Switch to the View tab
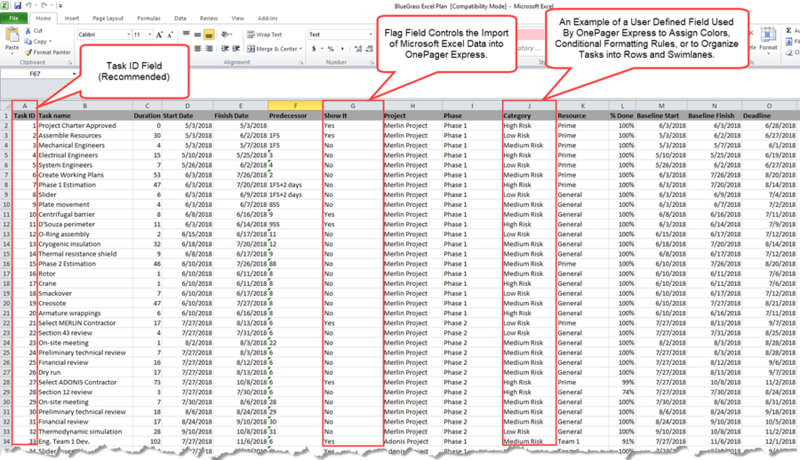The image size is (800, 460). tap(238, 18)
